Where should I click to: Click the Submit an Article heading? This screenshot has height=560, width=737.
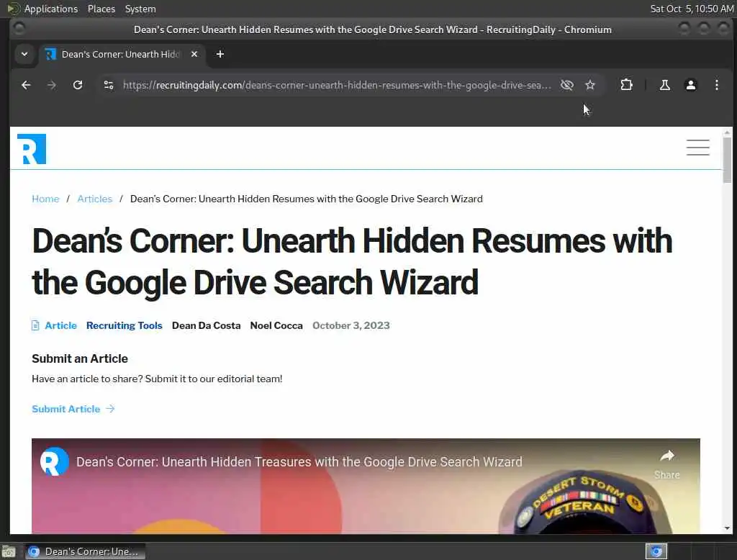pos(79,358)
